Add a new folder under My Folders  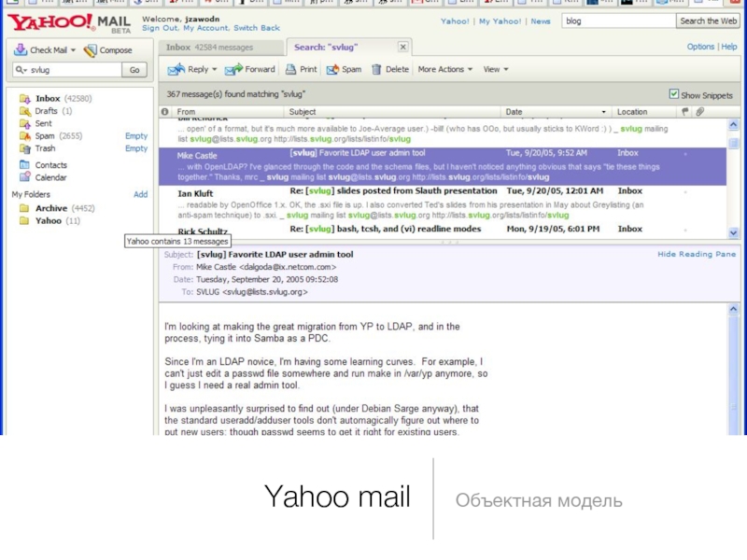[x=141, y=194]
